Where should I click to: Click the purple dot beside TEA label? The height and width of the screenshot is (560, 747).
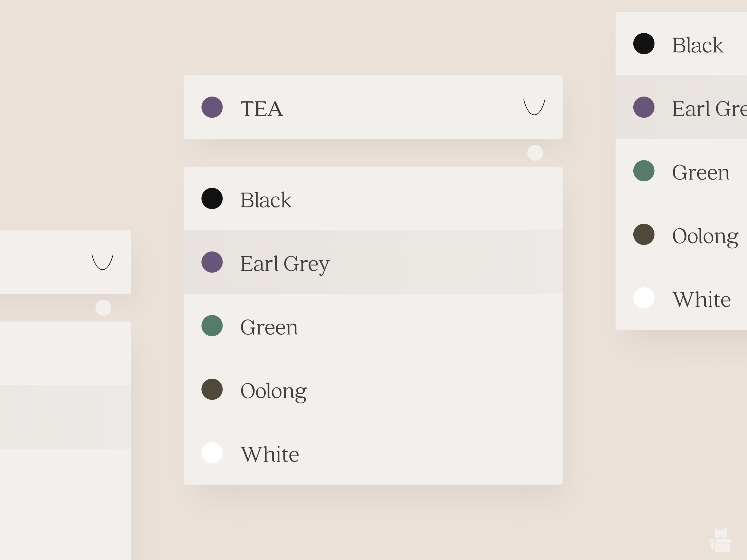(x=212, y=107)
